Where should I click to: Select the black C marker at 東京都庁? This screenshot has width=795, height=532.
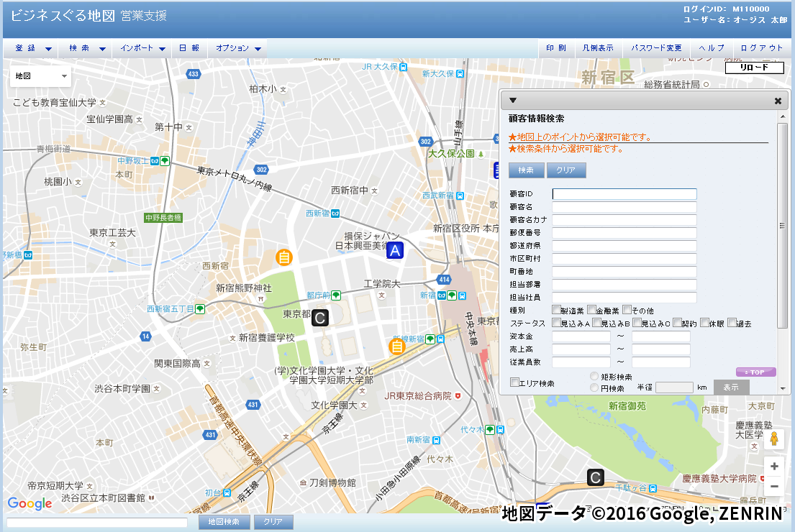(320, 318)
